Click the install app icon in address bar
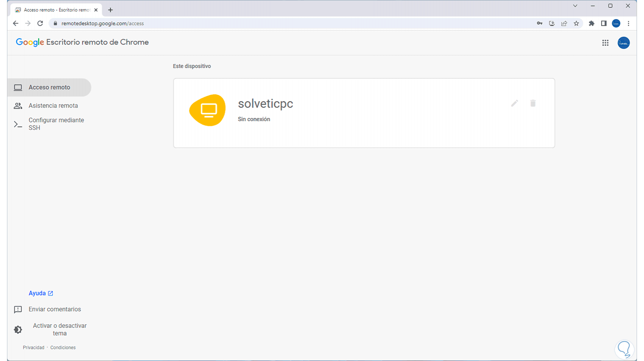 (552, 23)
